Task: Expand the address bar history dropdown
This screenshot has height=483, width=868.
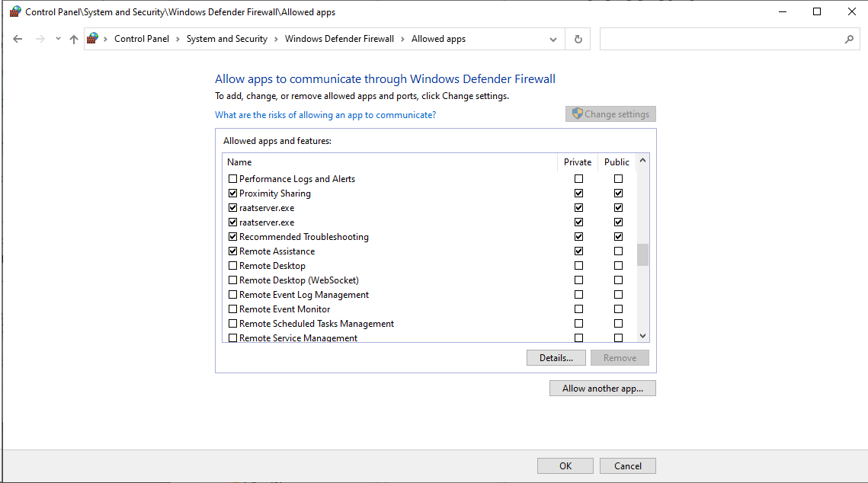Action: click(553, 39)
